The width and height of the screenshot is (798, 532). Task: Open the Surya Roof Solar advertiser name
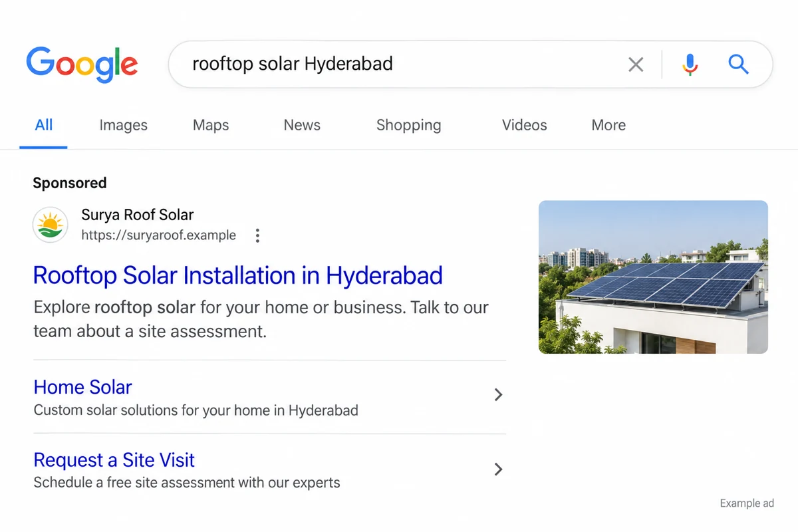click(138, 215)
